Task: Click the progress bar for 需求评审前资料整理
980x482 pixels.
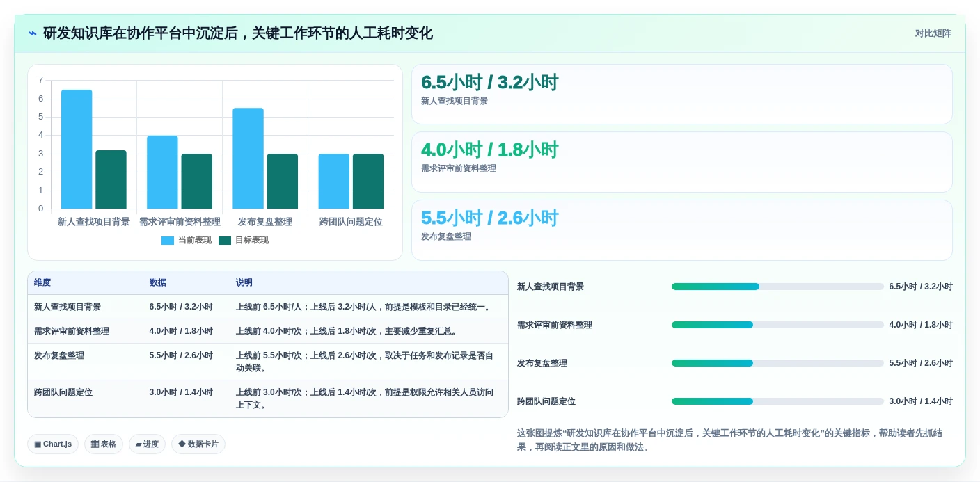Action: click(x=777, y=325)
